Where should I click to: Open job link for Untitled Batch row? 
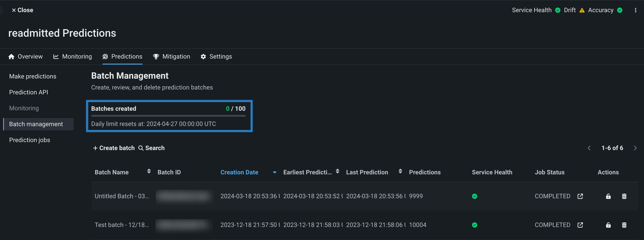tap(580, 196)
